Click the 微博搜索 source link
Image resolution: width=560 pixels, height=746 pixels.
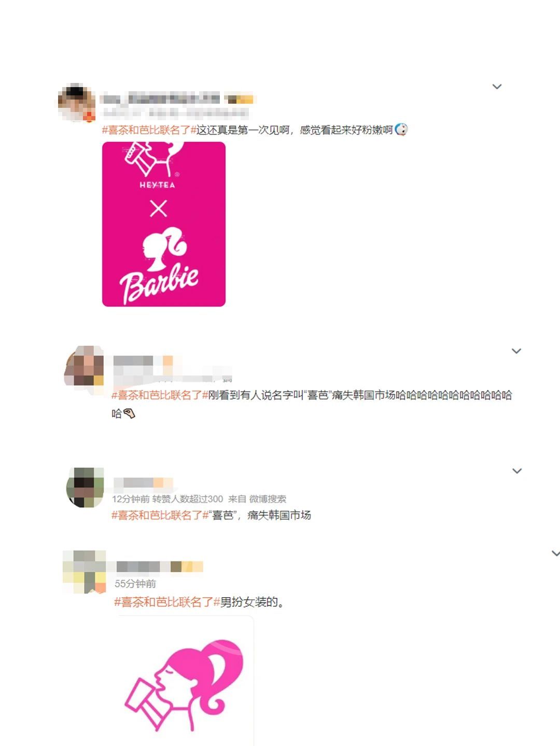coord(268,499)
